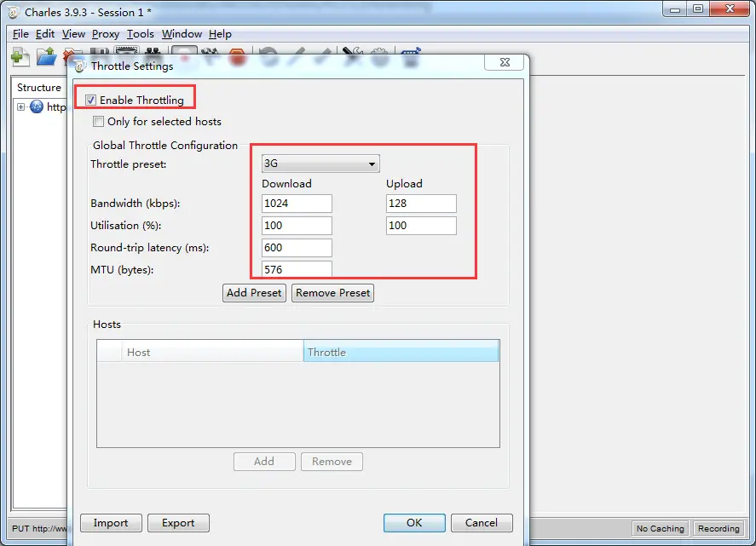
Task: Click the PUT http request status text
Action: pos(39,529)
